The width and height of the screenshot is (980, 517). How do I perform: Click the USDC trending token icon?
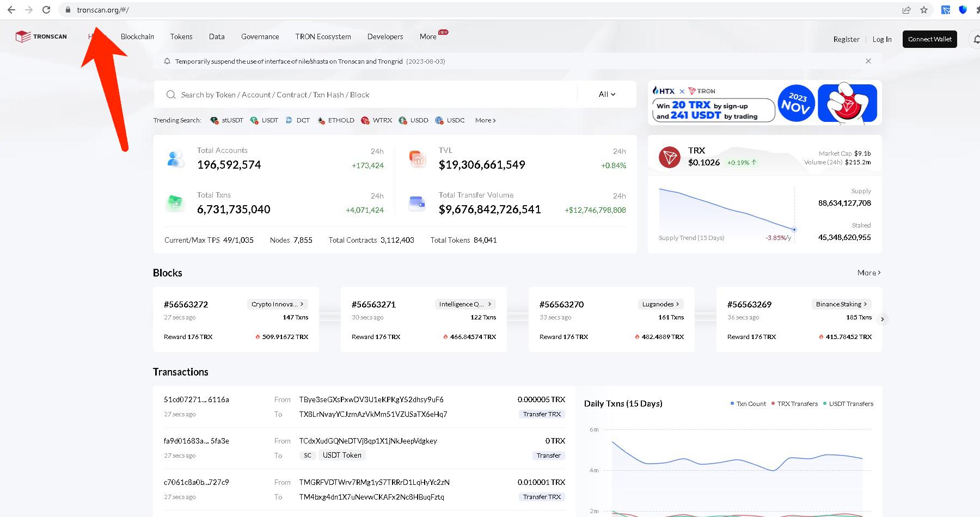439,120
